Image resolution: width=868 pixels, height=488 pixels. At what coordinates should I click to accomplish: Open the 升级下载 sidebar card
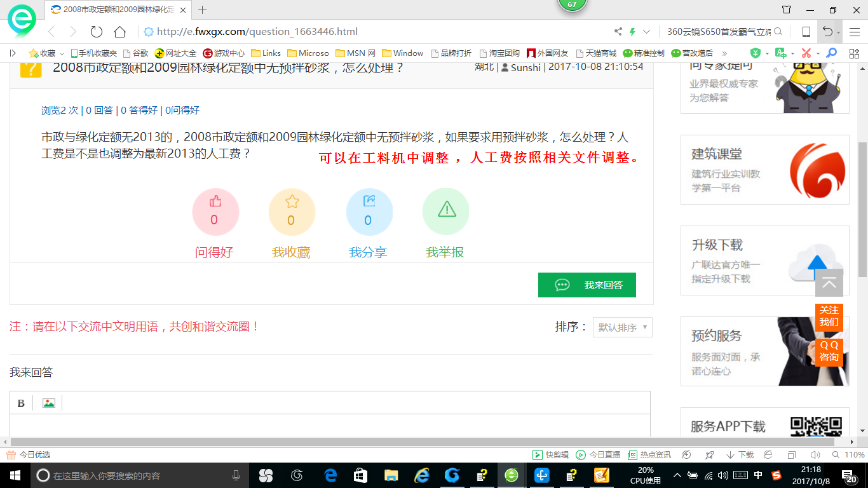click(765, 261)
